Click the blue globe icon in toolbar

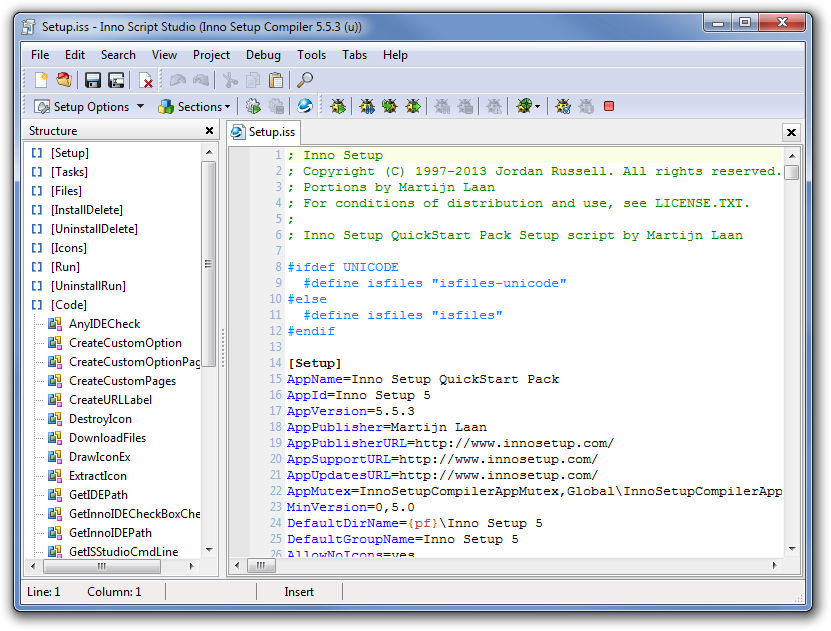click(305, 106)
